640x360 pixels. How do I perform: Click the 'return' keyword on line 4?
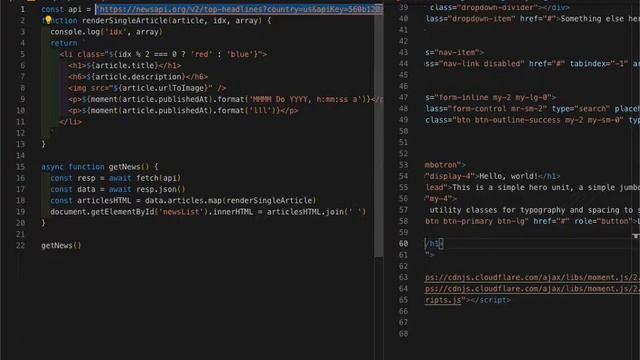point(64,43)
